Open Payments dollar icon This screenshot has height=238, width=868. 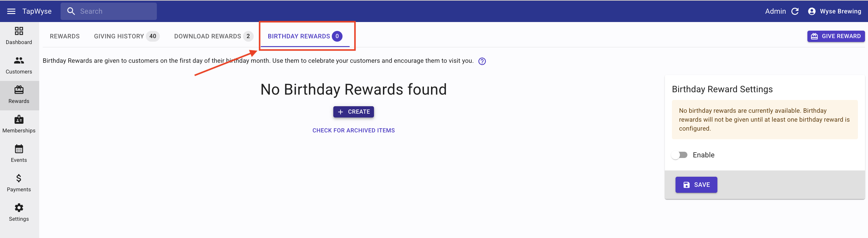pos(19,178)
